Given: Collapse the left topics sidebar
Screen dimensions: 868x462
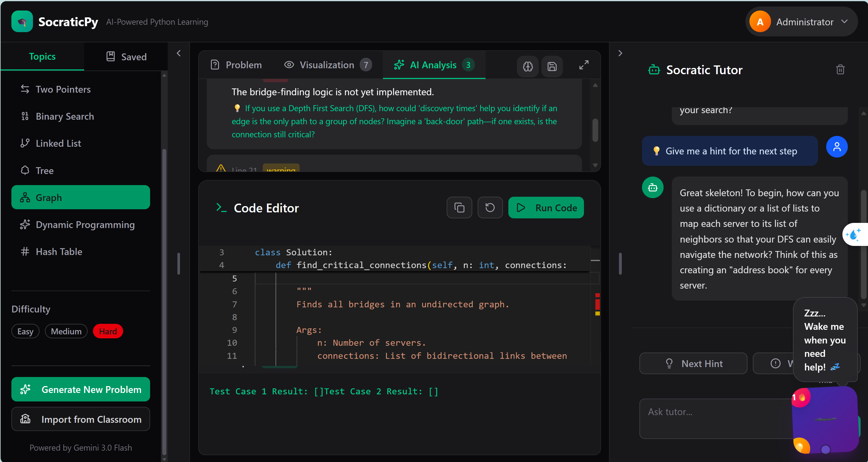Looking at the screenshot, I should pyautogui.click(x=179, y=53).
